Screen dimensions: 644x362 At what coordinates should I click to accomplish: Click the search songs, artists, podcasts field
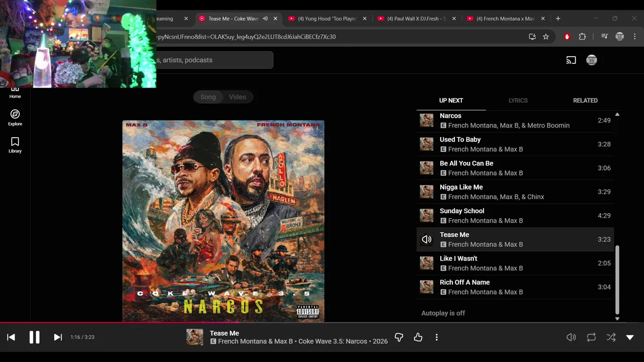tap(215, 60)
